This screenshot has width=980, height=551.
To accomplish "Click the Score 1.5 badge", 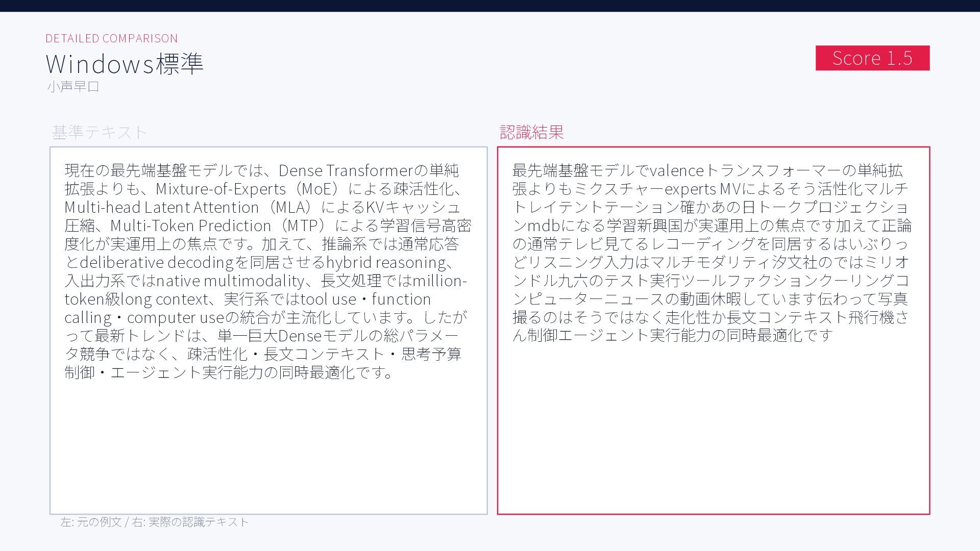I will [872, 58].
